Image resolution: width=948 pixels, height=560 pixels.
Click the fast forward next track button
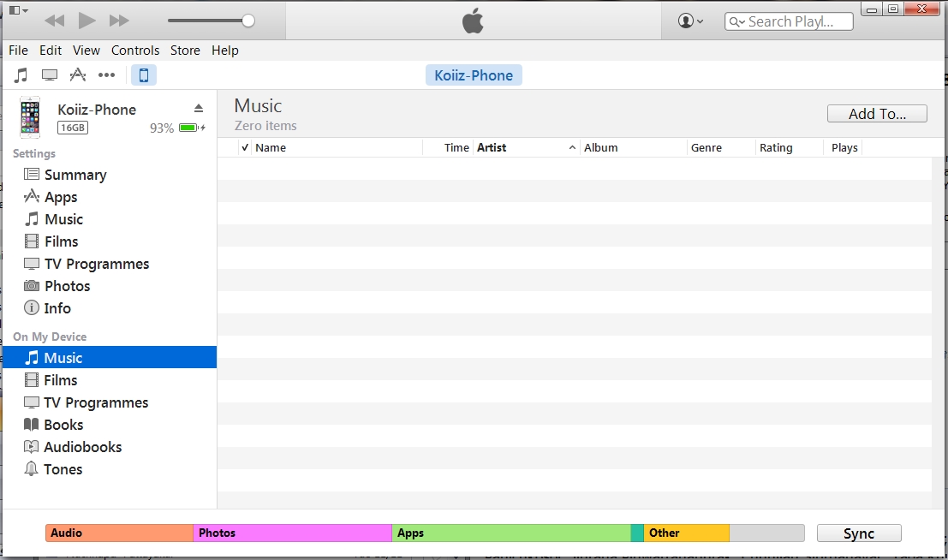pyautogui.click(x=119, y=21)
